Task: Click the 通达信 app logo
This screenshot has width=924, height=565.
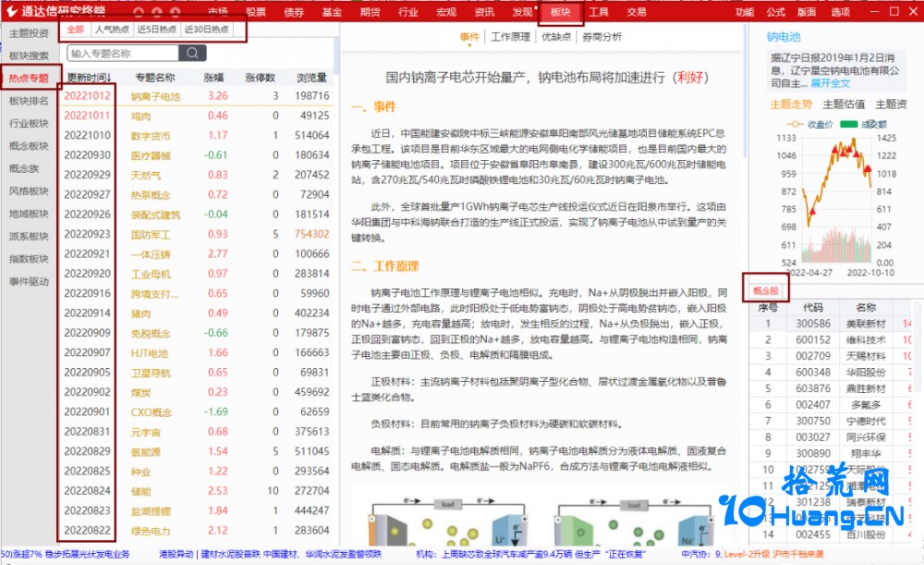Action: coord(12,11)
